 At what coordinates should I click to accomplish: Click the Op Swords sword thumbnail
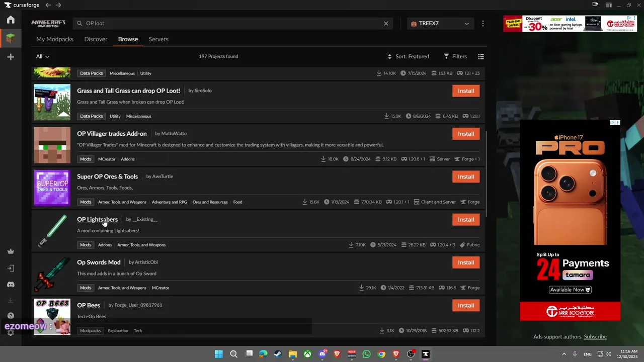[52, 274]
